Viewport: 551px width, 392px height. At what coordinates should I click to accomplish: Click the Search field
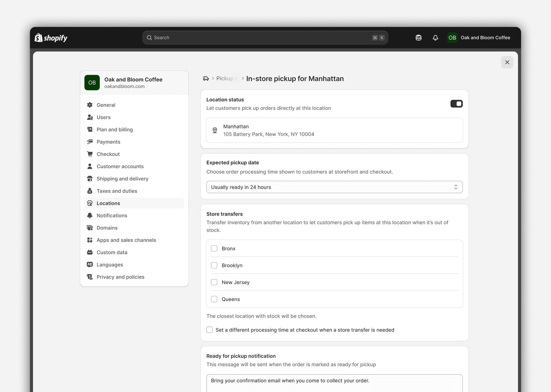pyautogui.click(x=265, y=38)
